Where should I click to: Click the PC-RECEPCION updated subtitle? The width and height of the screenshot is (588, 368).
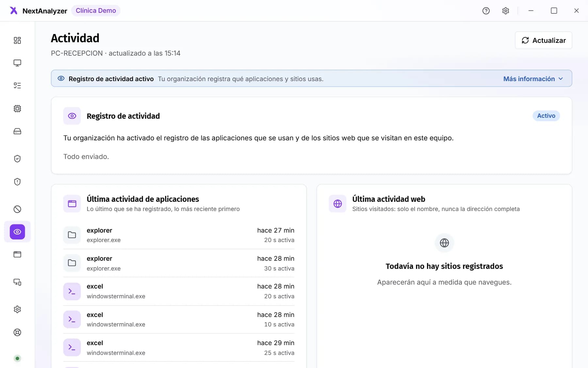click(116, 53)
